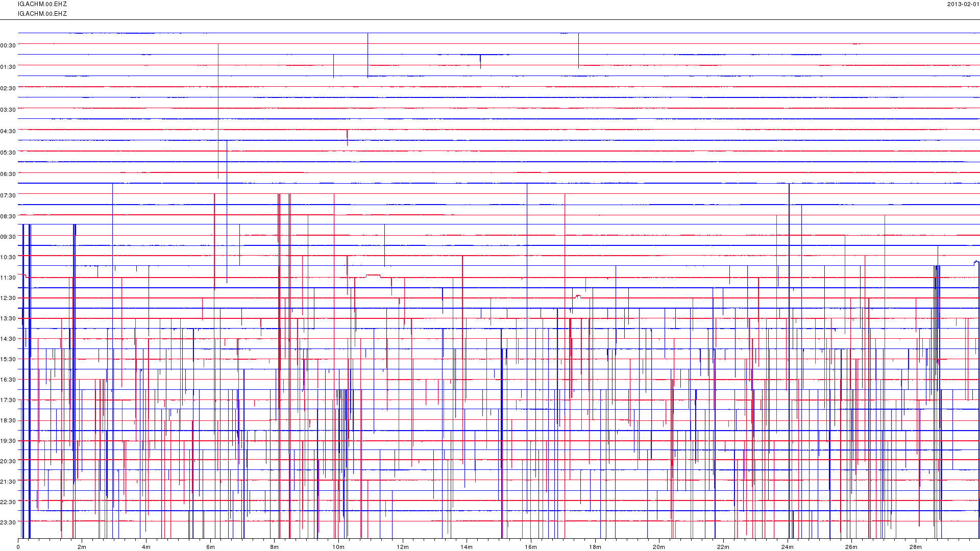Select the topmost IG.ACHM.00.EHZ station title
The width and height of the screenshot is (980, 551).
[42, 4]
